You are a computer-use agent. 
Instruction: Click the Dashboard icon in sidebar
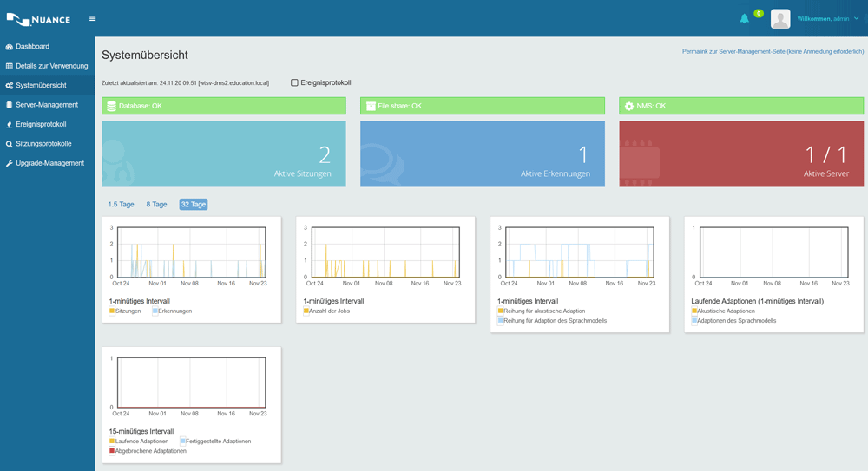10,47
